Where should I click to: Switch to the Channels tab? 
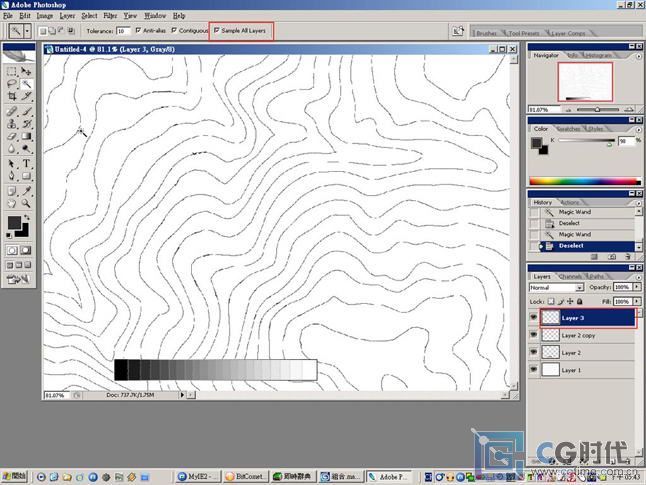(570, 277)
